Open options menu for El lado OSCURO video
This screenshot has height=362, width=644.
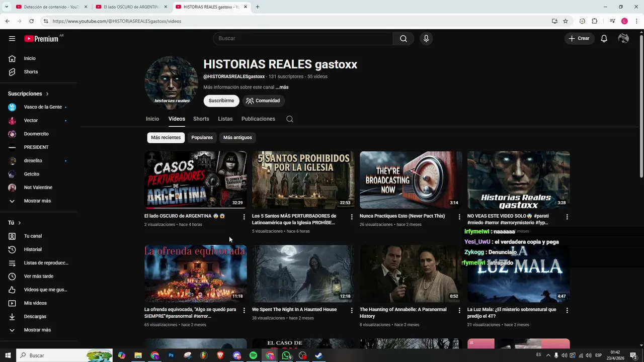[244, 217]
